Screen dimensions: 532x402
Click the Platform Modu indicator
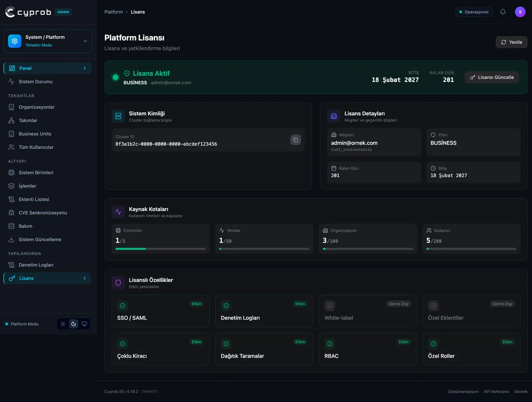click(22, 324)
